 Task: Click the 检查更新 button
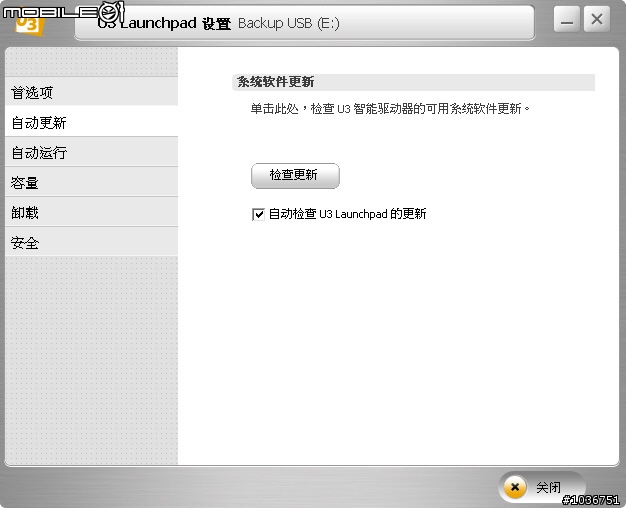(x=295, y=175)
